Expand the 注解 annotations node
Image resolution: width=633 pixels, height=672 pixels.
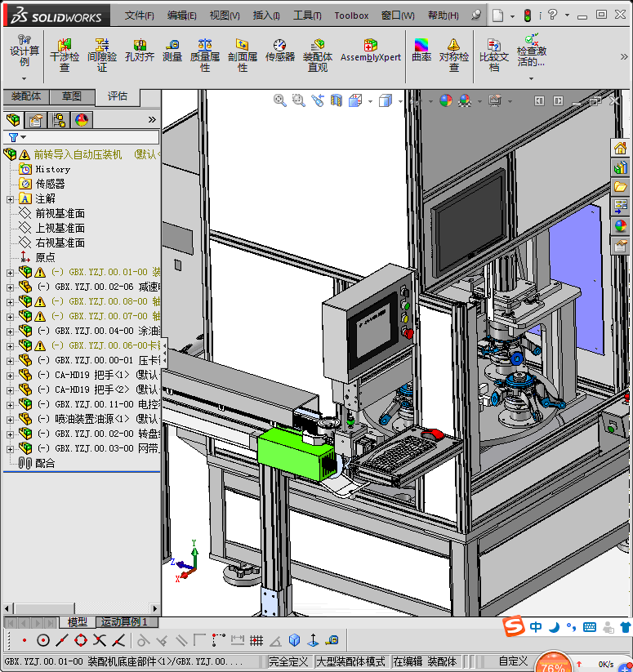pyautogui.click(x=10, y=199)
